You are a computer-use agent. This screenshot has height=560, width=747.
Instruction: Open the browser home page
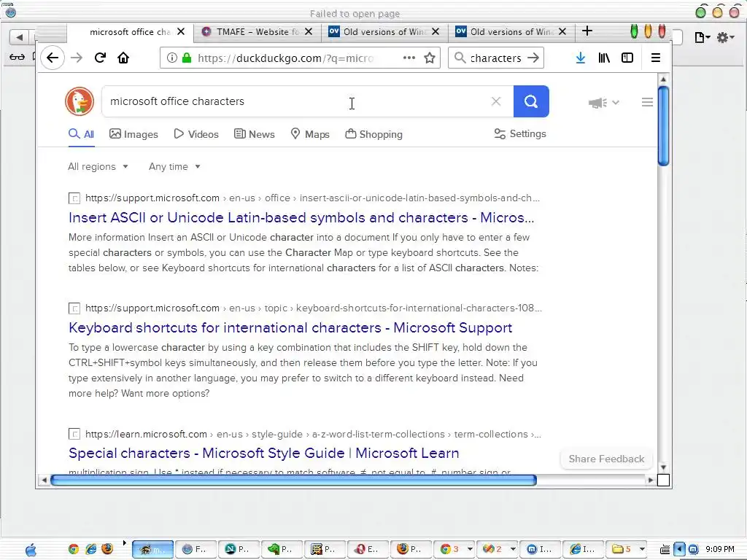click(123, 58)
